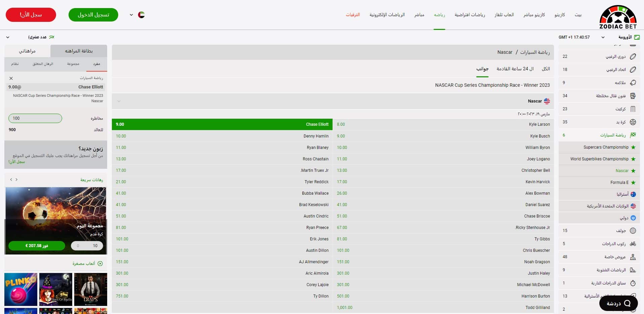
Task: Click the star beside Formula E
Action: 633,183
